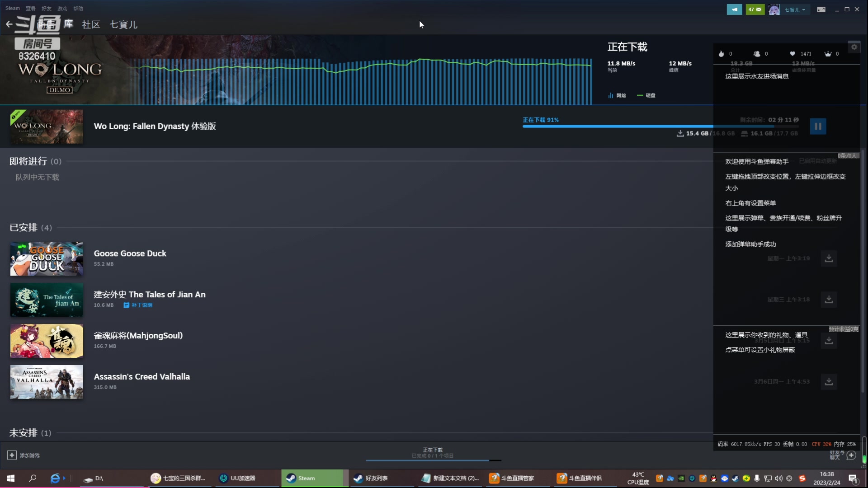The height and width of the screenshot is (488, 868).
Task: Click the NVIDIA tray icon
Action: (681, 479)
